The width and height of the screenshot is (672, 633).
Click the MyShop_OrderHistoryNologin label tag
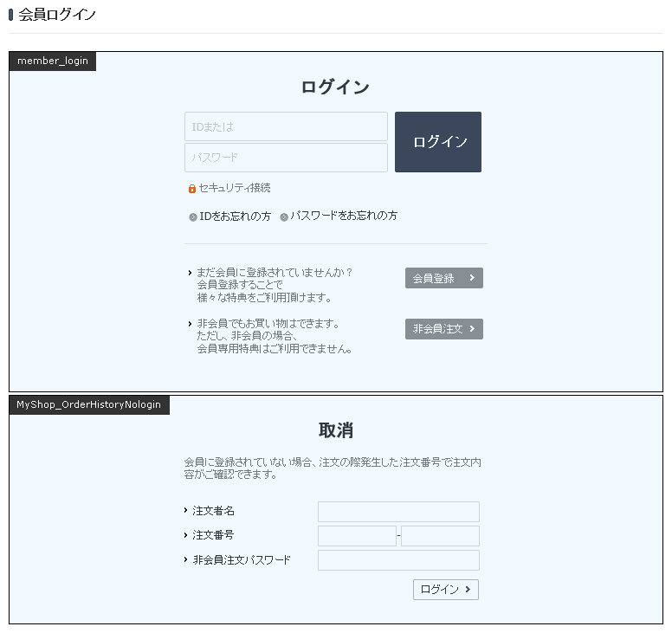click(x=89, y=405)
